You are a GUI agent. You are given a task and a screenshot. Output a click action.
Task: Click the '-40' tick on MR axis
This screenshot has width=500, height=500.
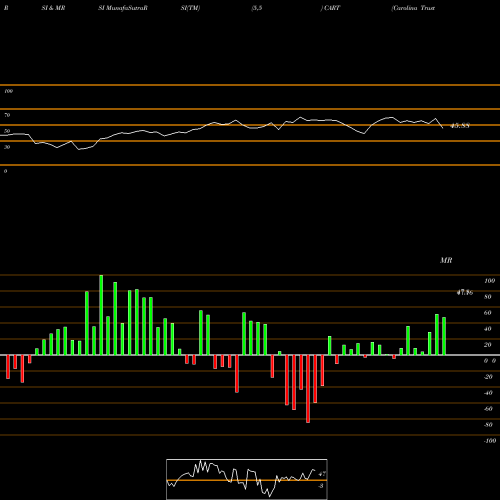tap(488, 393)
